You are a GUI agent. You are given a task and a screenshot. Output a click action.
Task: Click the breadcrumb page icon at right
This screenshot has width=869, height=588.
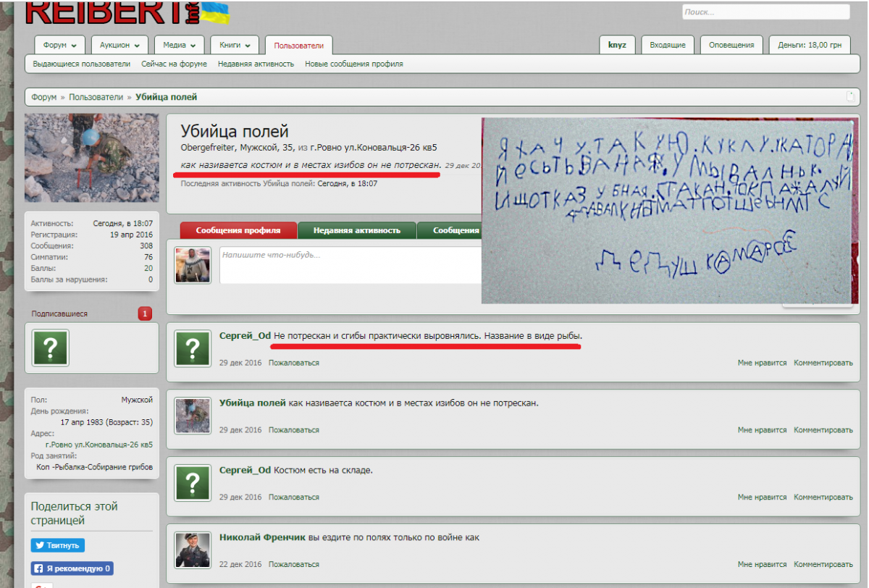pos(851,97)
